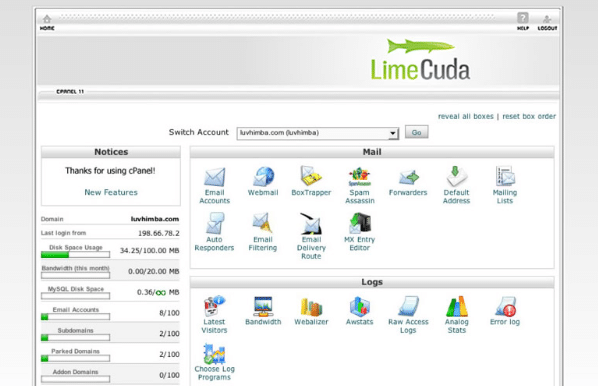Open Webalizer stats

pos(311,307)
